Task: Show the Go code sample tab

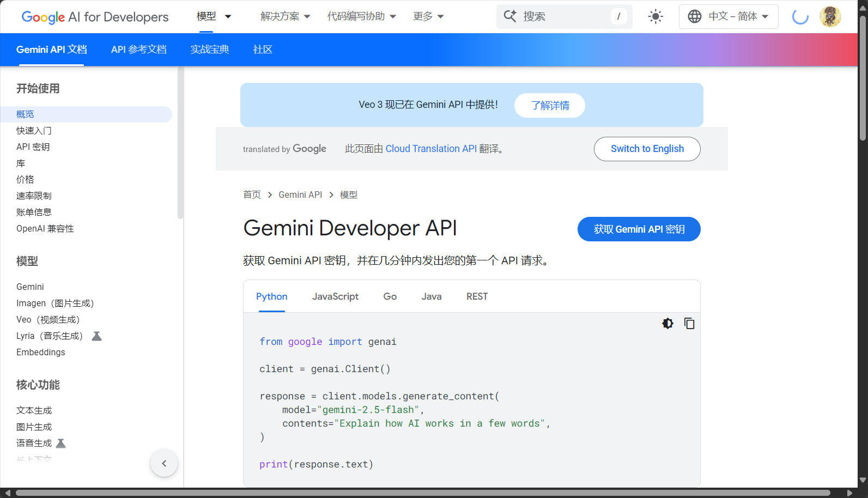Action: (x=390, y=296)
